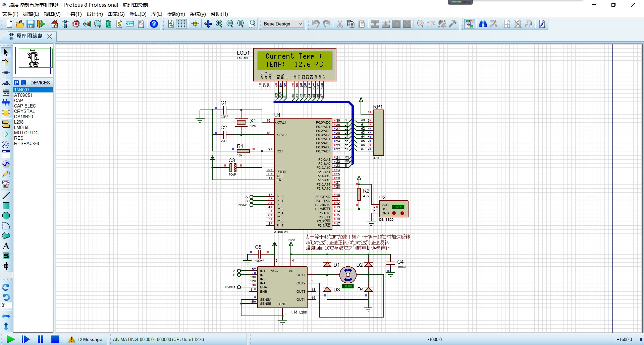The image size is (644, 345).
Task: Redo the last undone action
Action: click(326, 24)
